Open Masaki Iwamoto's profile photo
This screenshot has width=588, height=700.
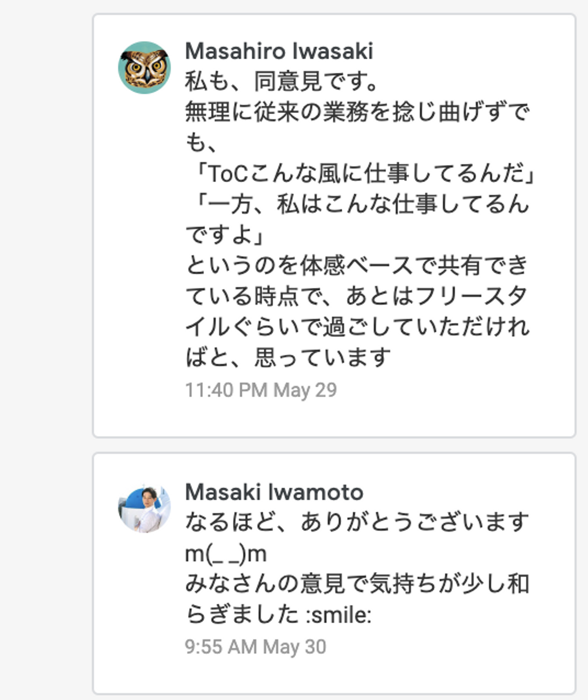(144, 509)
